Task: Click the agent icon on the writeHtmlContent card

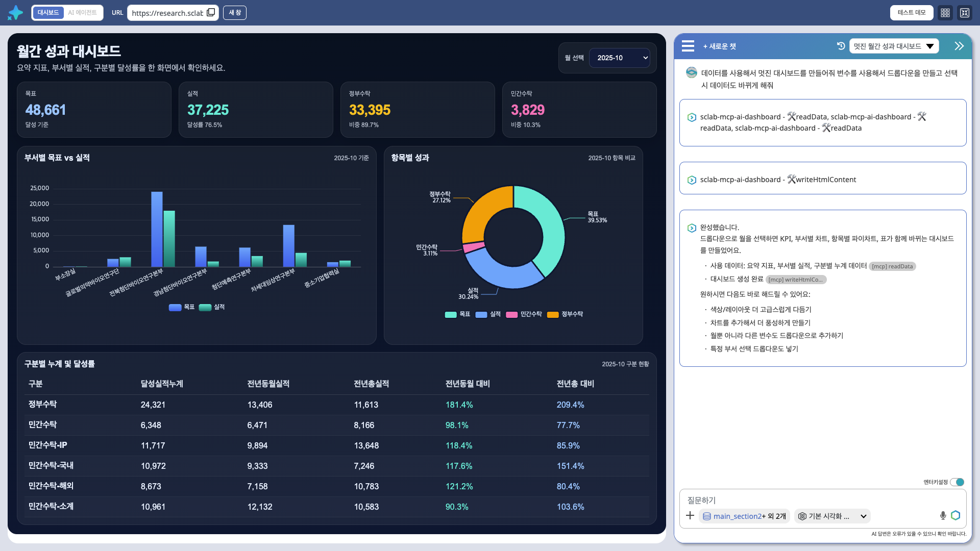Action: [692, 180]
